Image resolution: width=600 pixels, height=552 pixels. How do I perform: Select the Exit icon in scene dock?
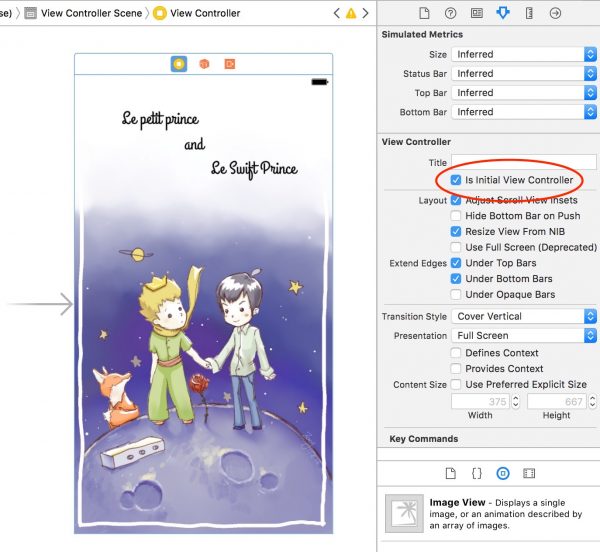230,64
